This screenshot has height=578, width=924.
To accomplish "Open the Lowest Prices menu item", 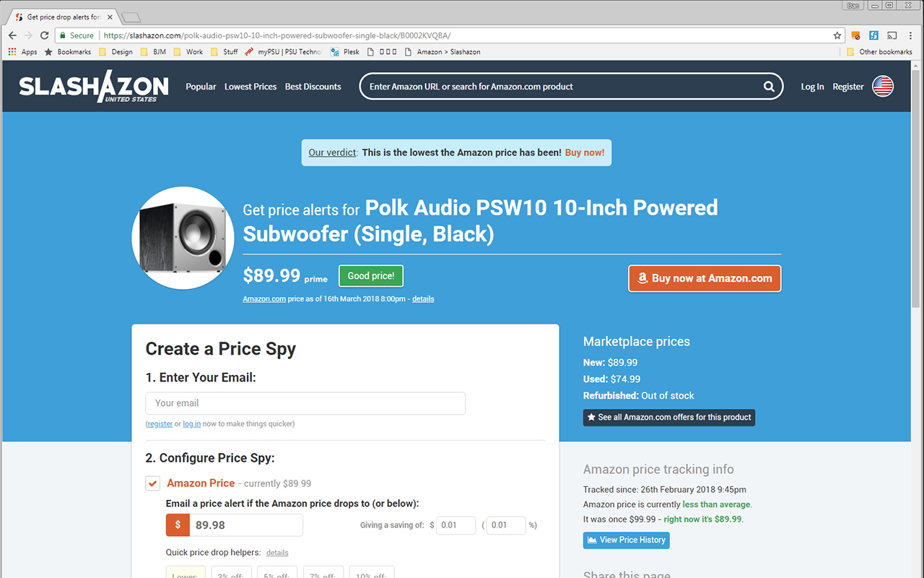I will (250, 87).
